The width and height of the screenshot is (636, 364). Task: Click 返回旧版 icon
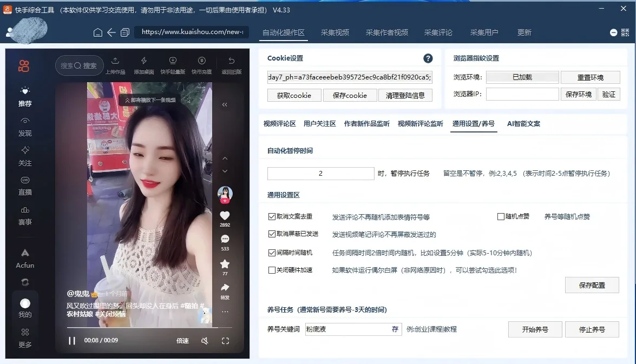(x=231, y=65)
